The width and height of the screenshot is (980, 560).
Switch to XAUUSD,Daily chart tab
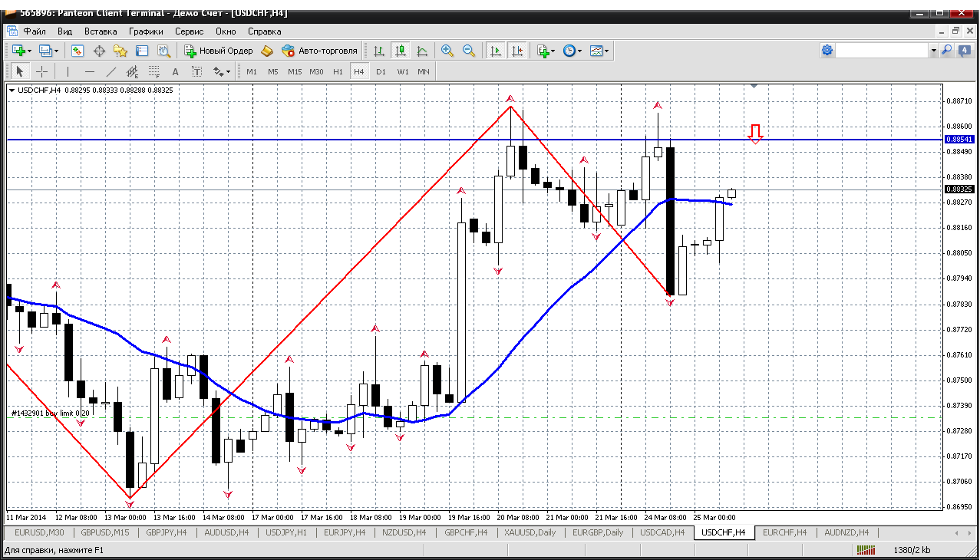click(x=530, y=532)
